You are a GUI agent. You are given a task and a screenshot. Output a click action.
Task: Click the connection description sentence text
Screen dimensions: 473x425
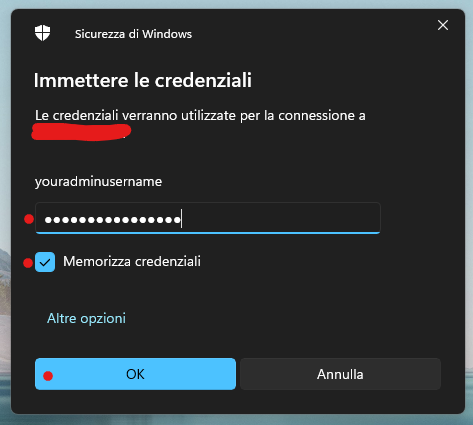coord(200,116)
